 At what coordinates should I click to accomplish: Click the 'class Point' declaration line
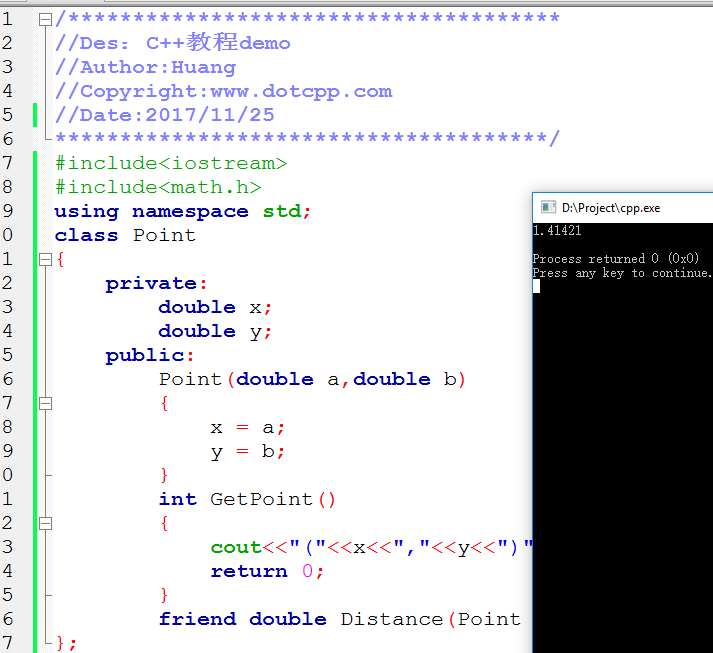point(125,235)
